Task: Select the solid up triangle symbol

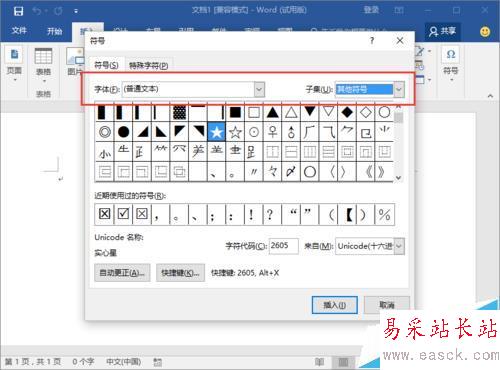Action: [272, 112]
